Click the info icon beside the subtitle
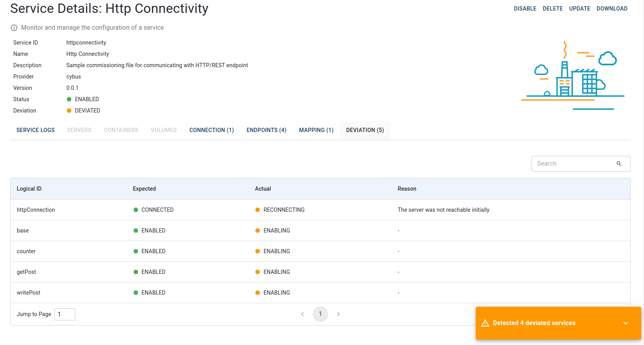 pos(14,28)
